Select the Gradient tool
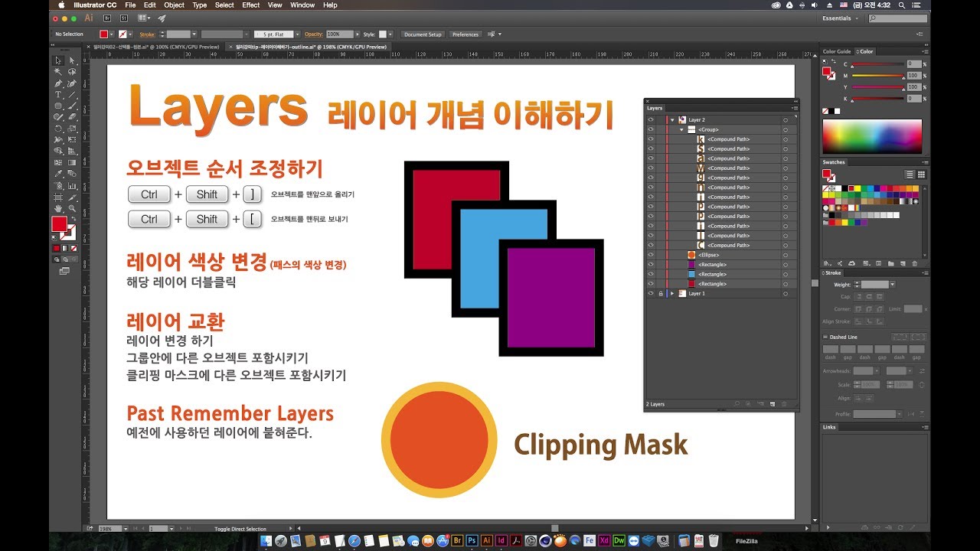The image size is (980, 551). pos(72,162)
